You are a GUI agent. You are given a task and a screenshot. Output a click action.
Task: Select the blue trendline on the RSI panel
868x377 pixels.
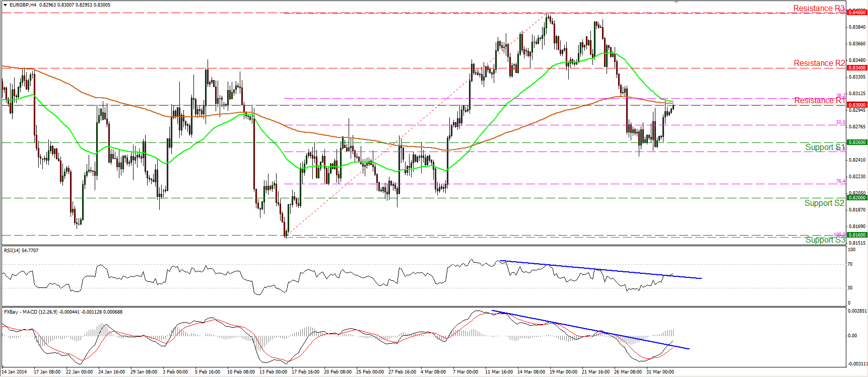point(599,269)
